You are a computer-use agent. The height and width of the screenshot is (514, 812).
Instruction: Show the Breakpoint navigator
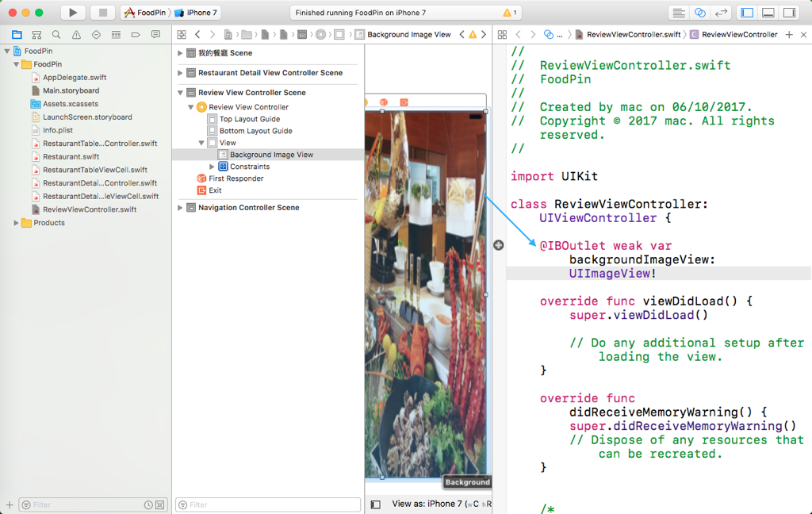coord(136,35)
